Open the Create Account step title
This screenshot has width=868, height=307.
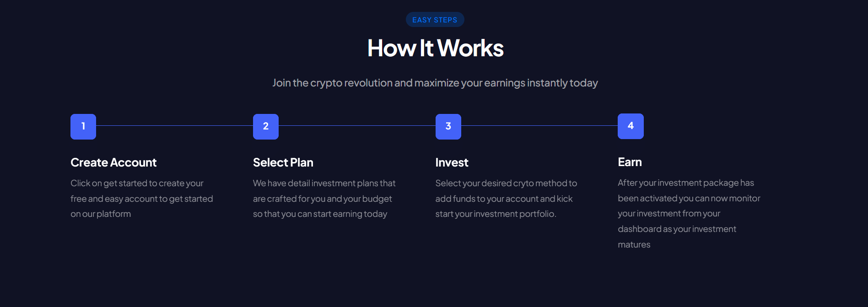(x=113, y=162)
